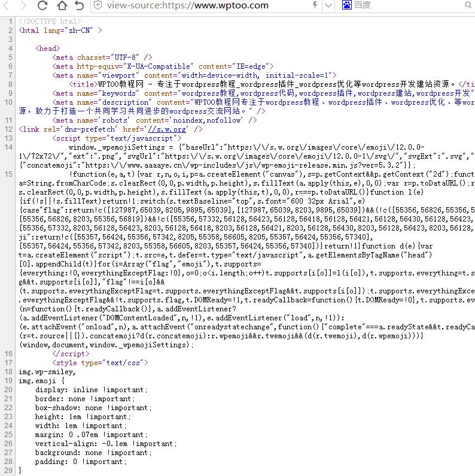Click inside the Baidu search box

click(407, 5)
